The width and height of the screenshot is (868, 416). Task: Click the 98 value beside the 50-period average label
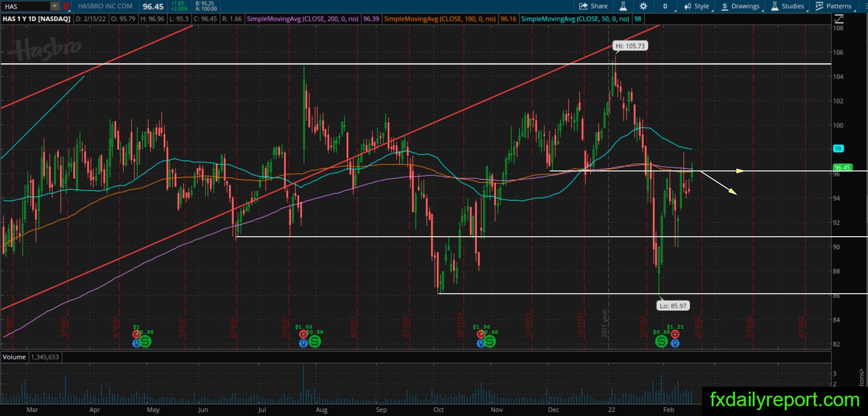[638, 19]
